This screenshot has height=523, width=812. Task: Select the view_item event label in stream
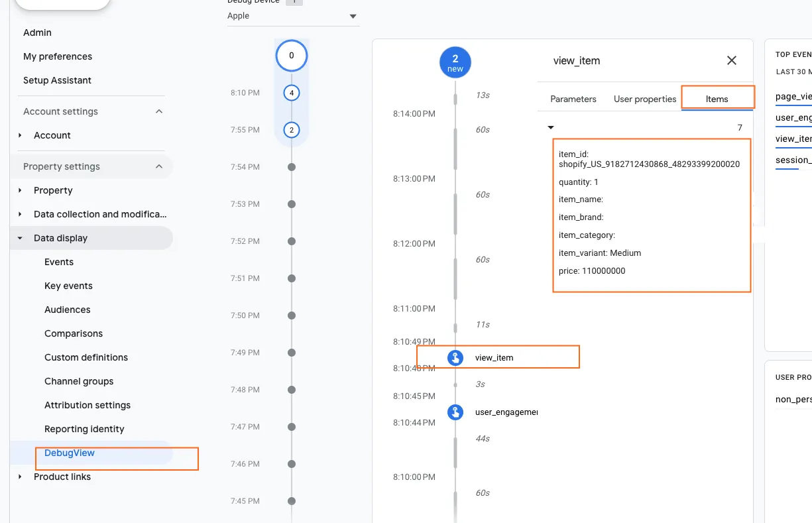click(494, 358)
